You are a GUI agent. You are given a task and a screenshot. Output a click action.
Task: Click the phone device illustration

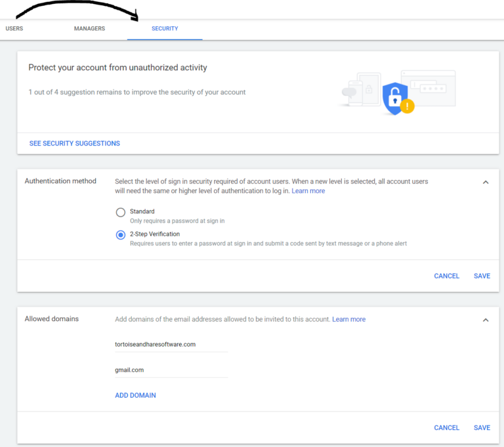coord(355,93)
